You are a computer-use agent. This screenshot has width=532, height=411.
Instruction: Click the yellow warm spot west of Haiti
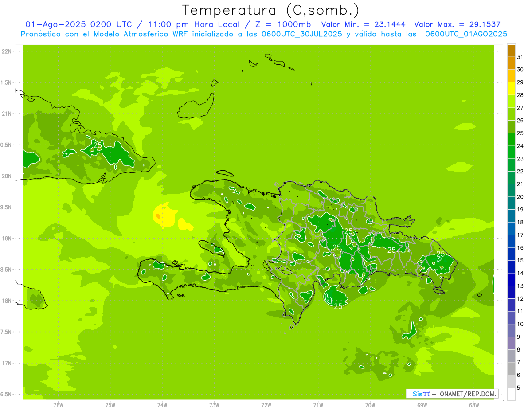(x=165, y=215)
